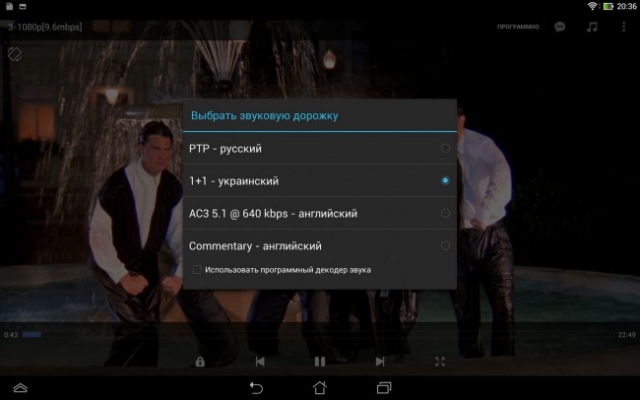The image size is (640, 400).
Task: Tap the audio track music note icon
Action: [591, 26]
